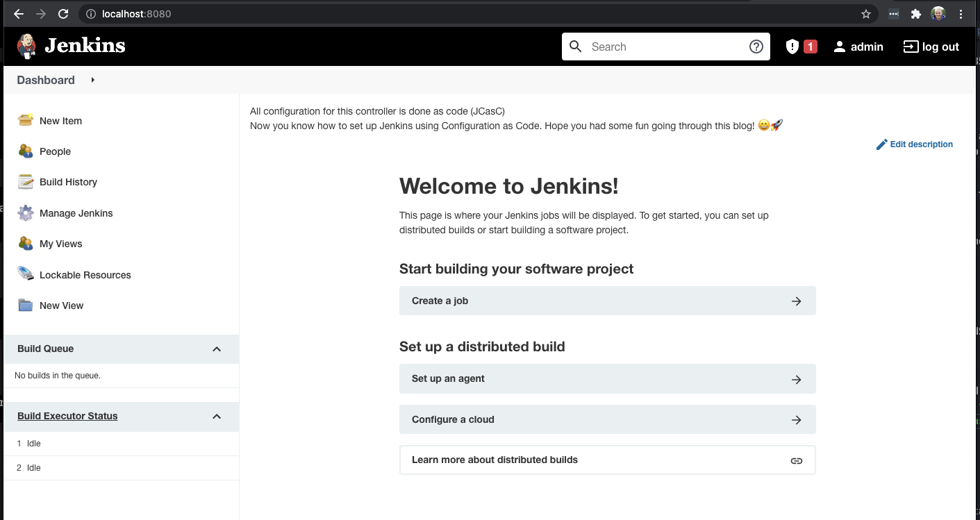Collapse the Build Queue panel
The width and height of the screenshot is (980, 520).
tap(217, 349)
